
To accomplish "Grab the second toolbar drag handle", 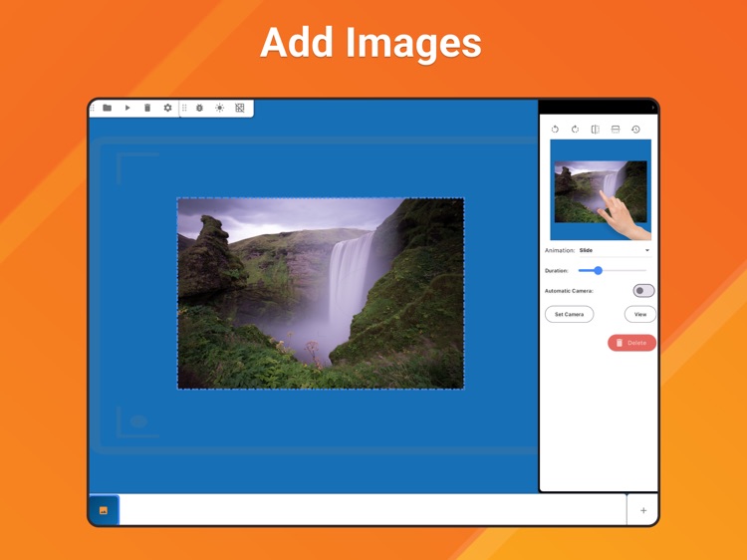I will [184, 108].
